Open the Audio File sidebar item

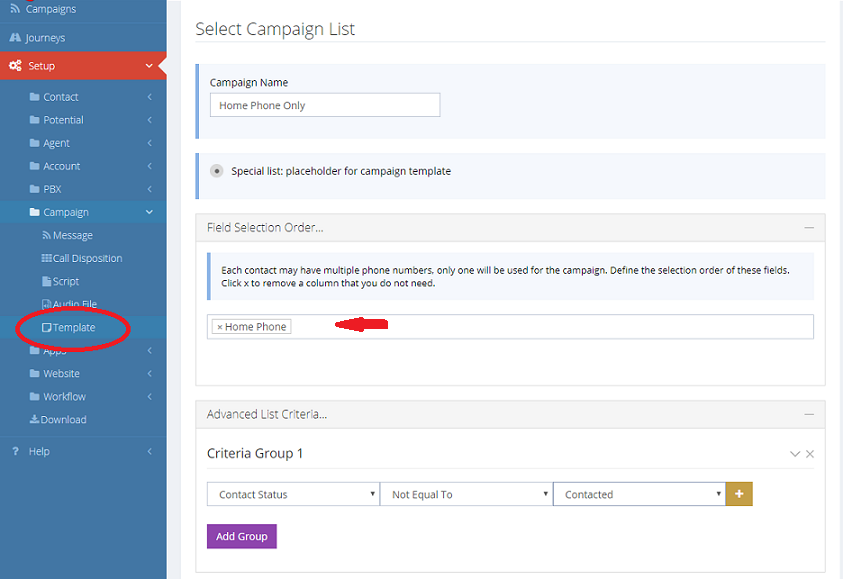tap(74, 304)
